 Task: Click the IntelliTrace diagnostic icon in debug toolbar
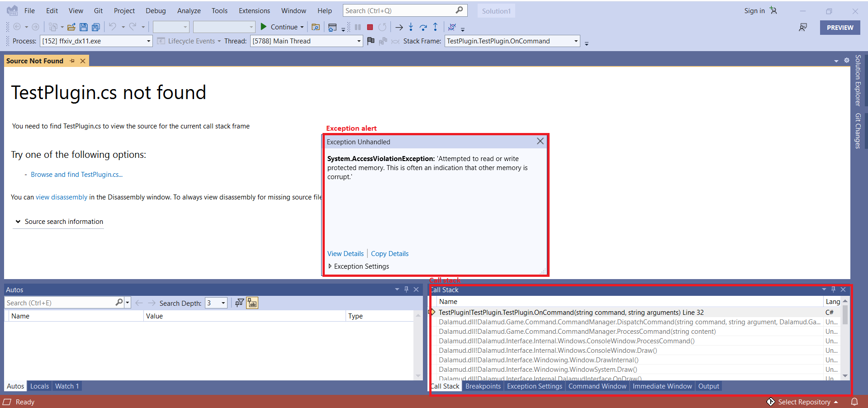452,27
